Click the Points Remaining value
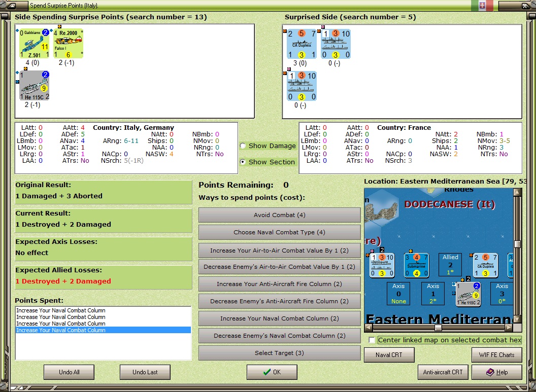Screen dimensions: 536x392 pyautogui.click(x=286, y=185)
